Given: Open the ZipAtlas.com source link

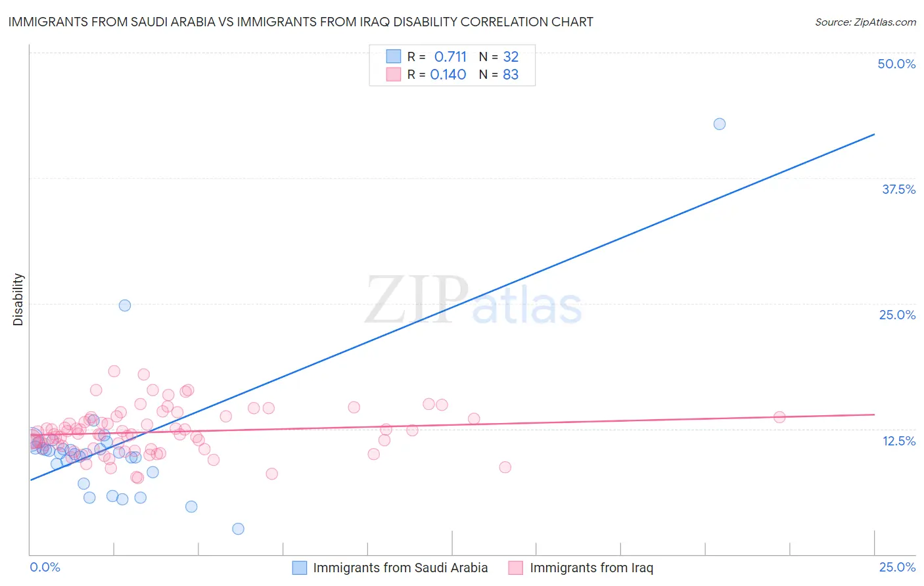Looking at the screenshot, I should (x=866, y=22).
